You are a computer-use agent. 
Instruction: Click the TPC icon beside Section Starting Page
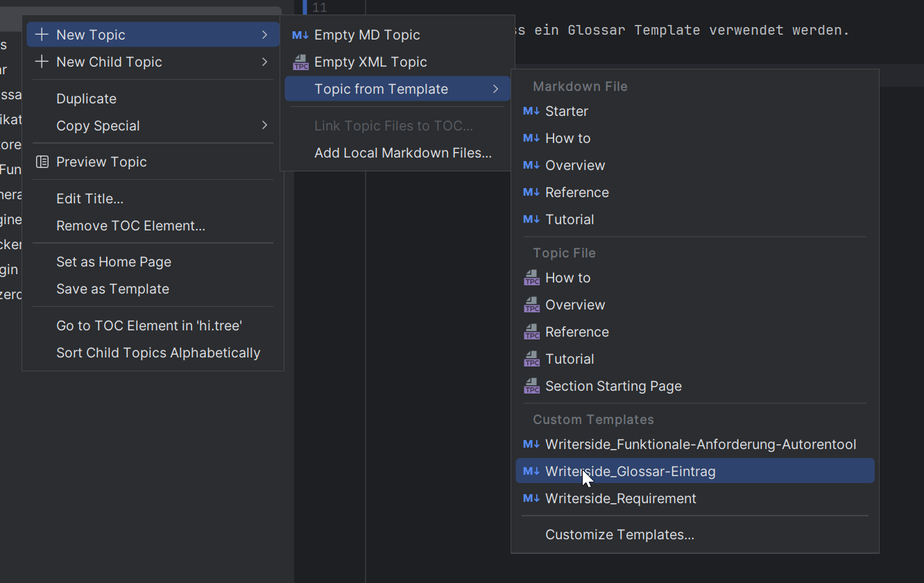tap(531, 387)
